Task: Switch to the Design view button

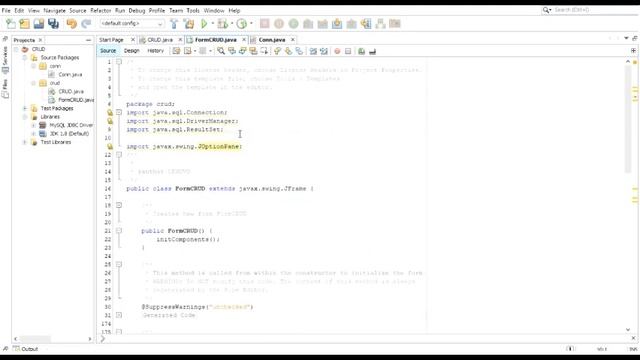Action: [131, 51]
